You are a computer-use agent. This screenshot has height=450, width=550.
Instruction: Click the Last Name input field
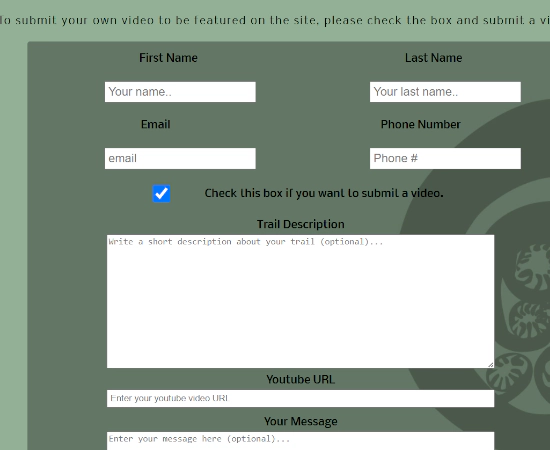(x=445, y=92)
